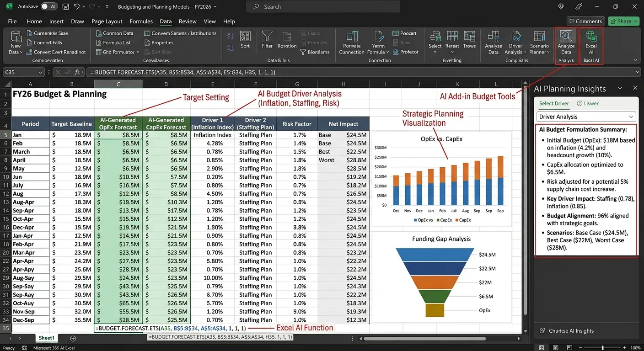
Task: Switch to the Page Layout tab
Action: click(x=107, y=21)
